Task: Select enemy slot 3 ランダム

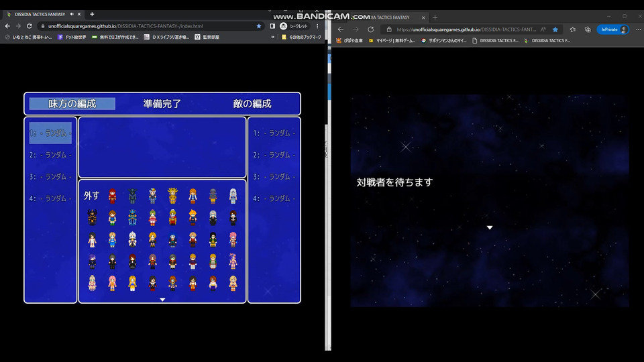Action: tap(274, 176)
